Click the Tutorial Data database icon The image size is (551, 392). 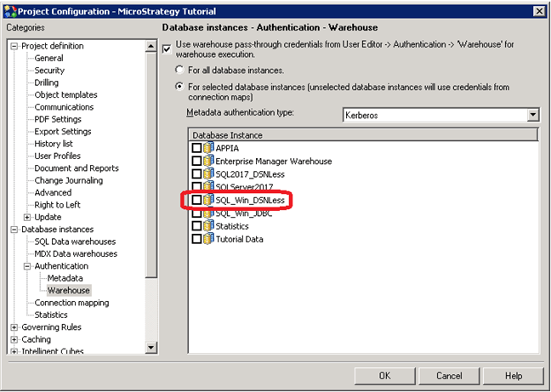click(208, 239)
